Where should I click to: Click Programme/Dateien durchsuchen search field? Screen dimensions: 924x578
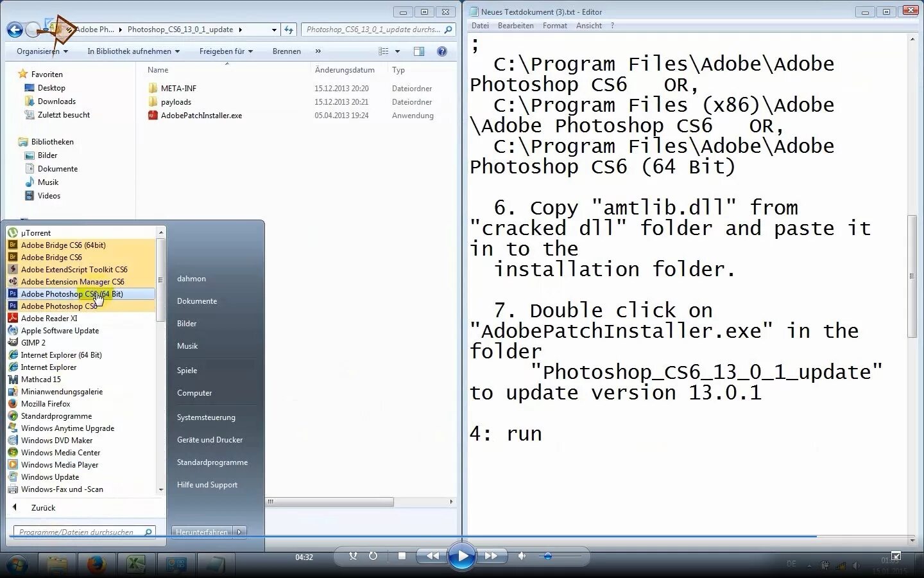click(85, 532)
